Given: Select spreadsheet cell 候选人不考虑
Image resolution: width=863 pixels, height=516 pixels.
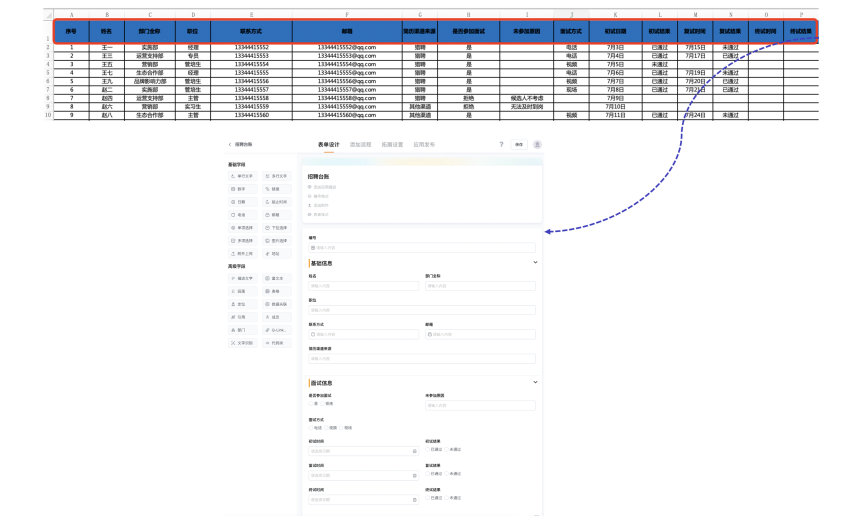Looking at the screenshot, I should (x=527, y=98).
